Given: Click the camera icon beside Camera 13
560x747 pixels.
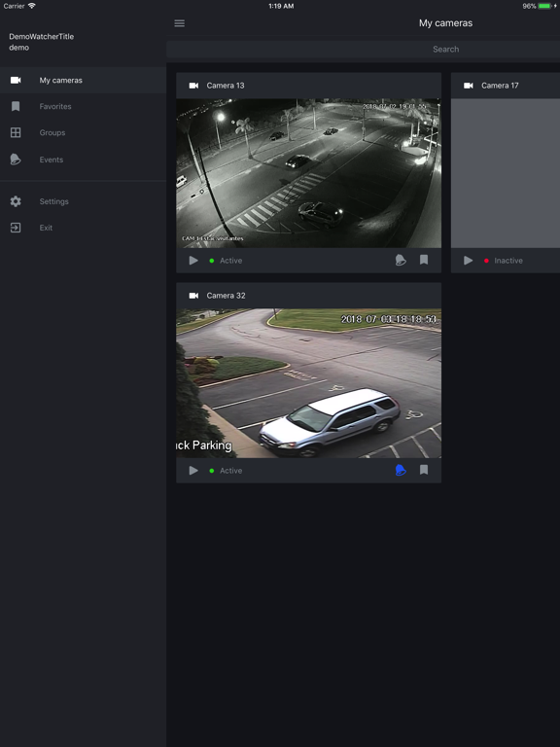Looking at the screenshot, I should pyautogui.click(x=193, y=86).
